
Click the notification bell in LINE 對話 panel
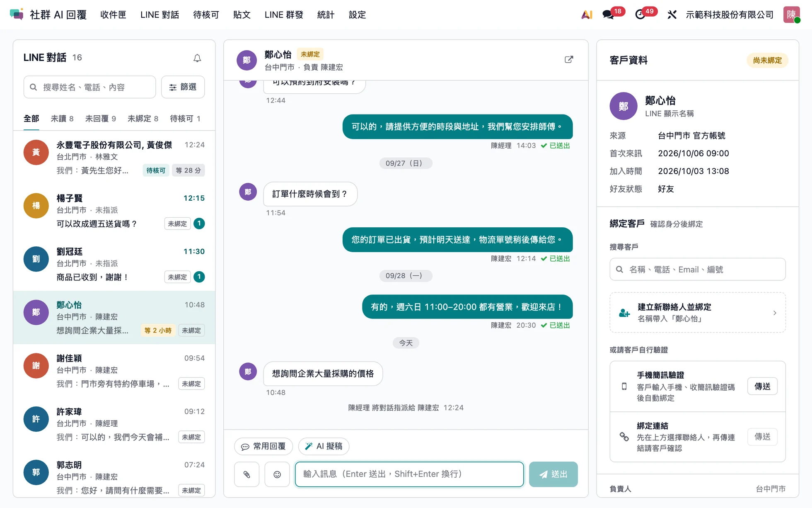click(x=197, y=58)
